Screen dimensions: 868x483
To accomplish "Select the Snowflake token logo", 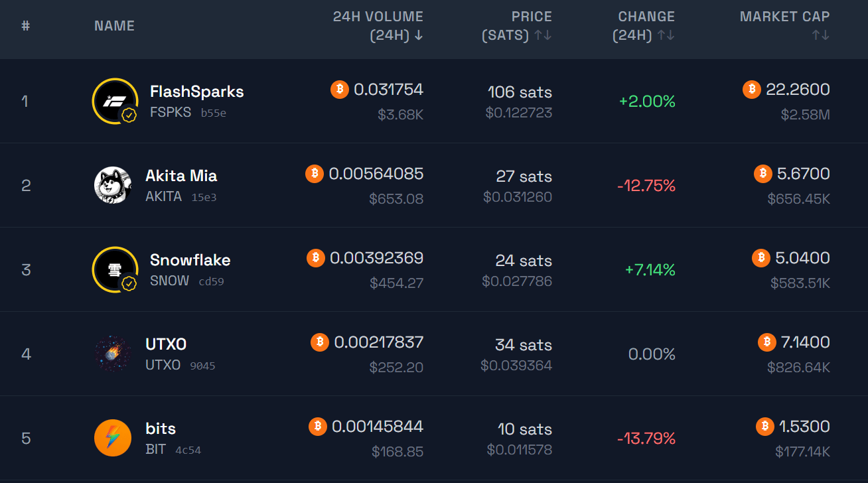I will 114,269.
